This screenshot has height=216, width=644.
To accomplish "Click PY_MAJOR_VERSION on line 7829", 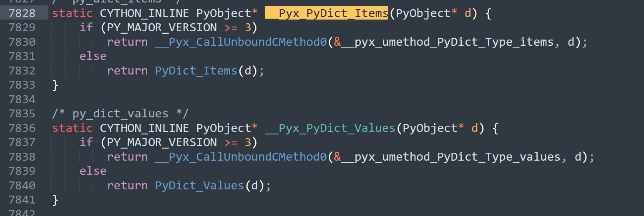I will [x=162, y=28].
